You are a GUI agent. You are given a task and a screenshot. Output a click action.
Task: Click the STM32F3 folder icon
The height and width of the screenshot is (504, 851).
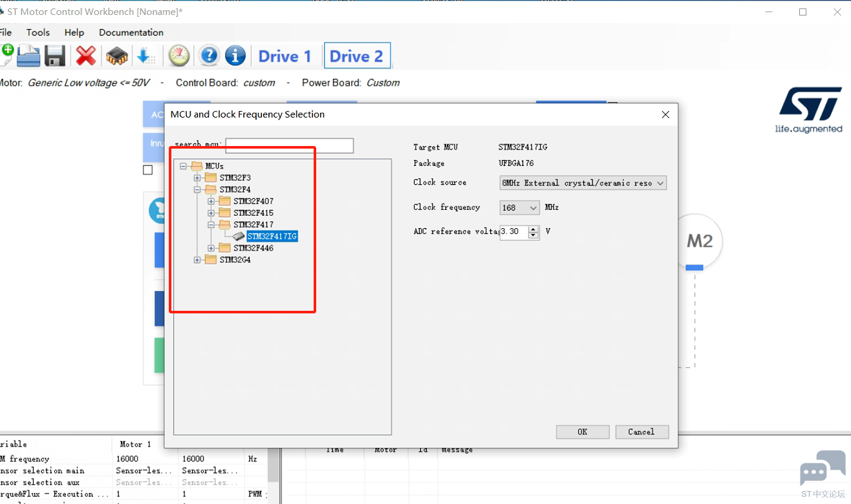point(211,178)
